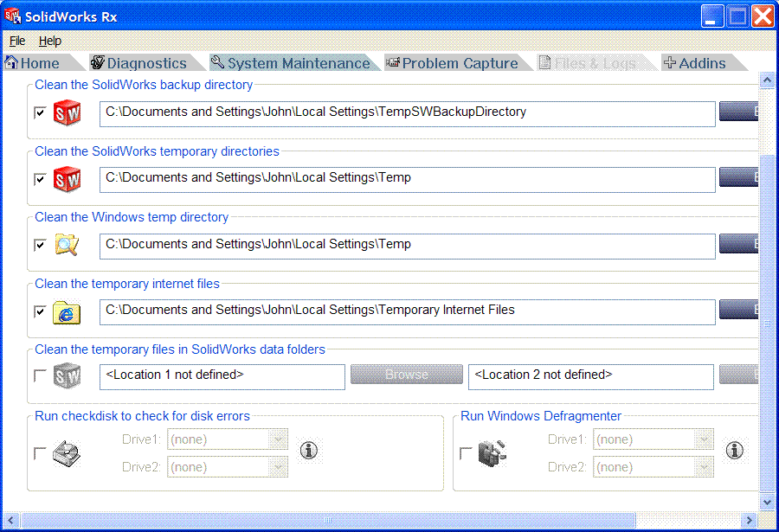Click Browse button for Location 1
The height and width of the screenshot is (532, 779).
tap(407, 375)
